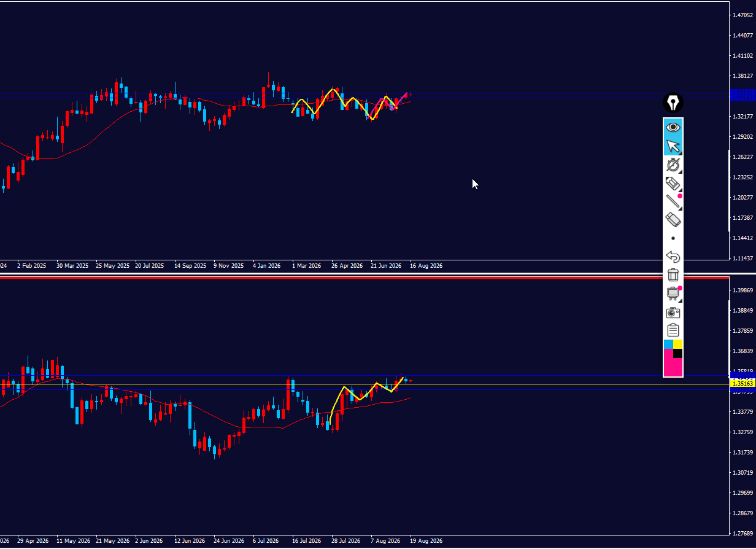Click the 1.36839 price on lower scale
Screen dimensions: 756x549
tap(742, 351)
